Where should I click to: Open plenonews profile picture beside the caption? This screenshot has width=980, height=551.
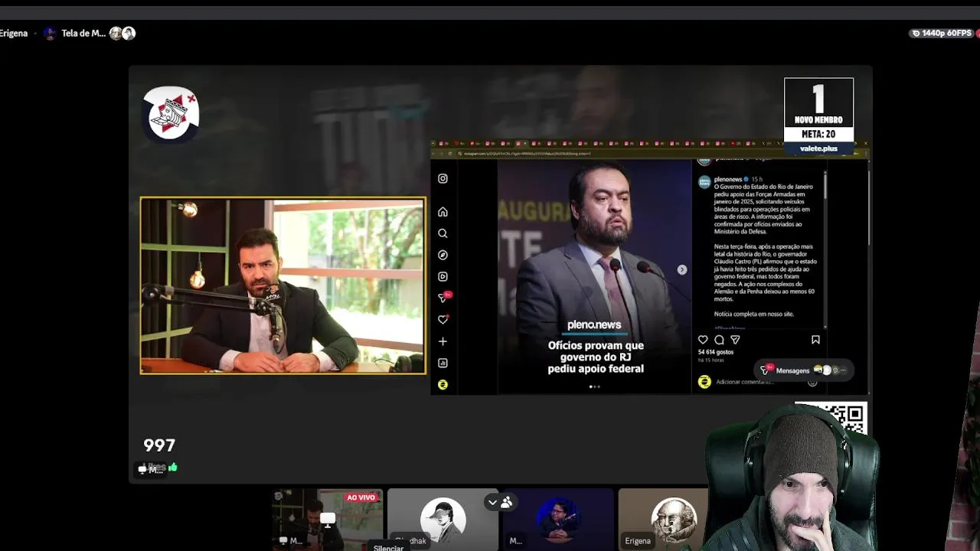click(x=704, y=181)
